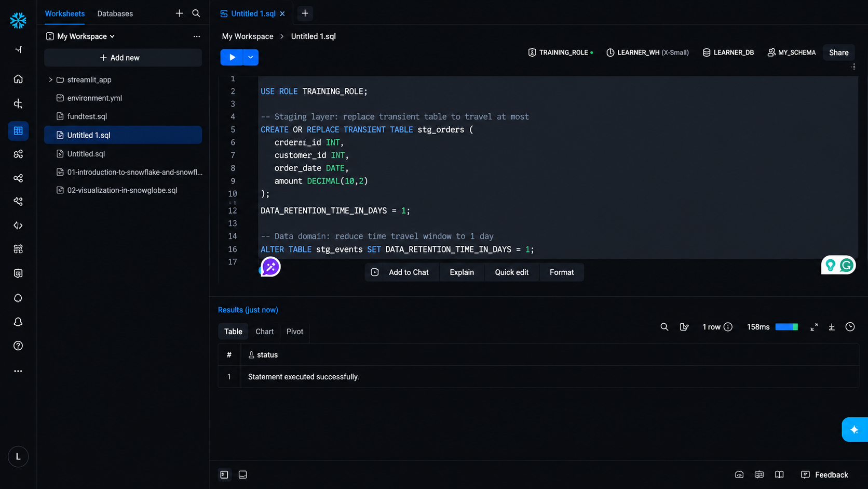Open the bell notifications icon in sidebar
Viewport: 868px width, 489px height.
18,322
